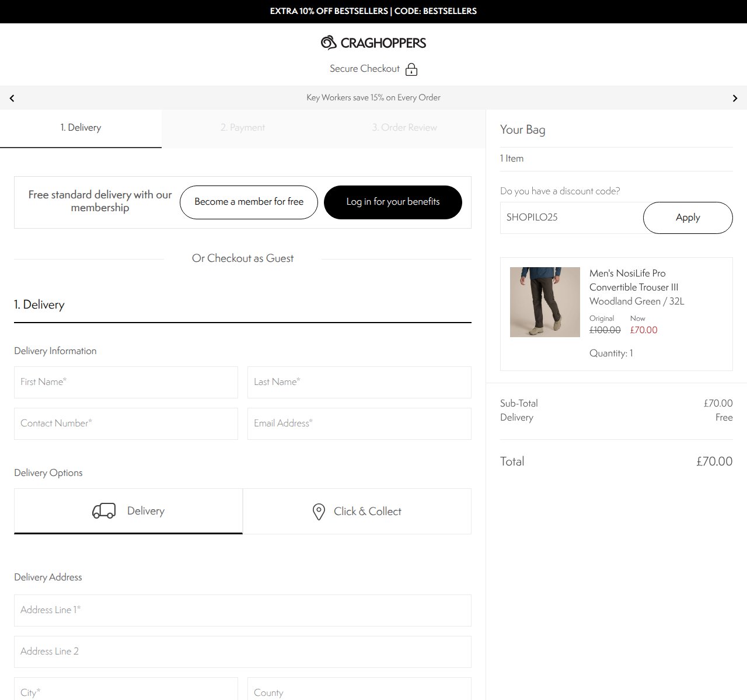This screenshot has height=700, width=747.
Task: Focus the Email Address field
Action: 359,423
